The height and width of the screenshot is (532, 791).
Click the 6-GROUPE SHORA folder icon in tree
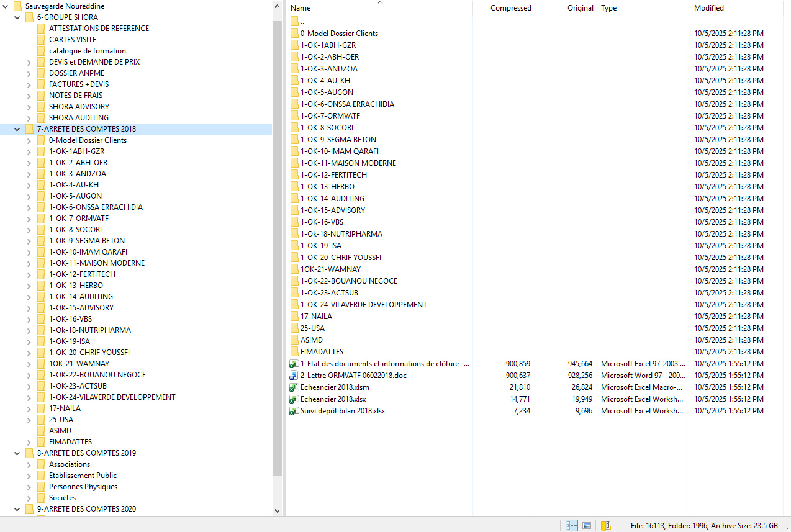29,17
